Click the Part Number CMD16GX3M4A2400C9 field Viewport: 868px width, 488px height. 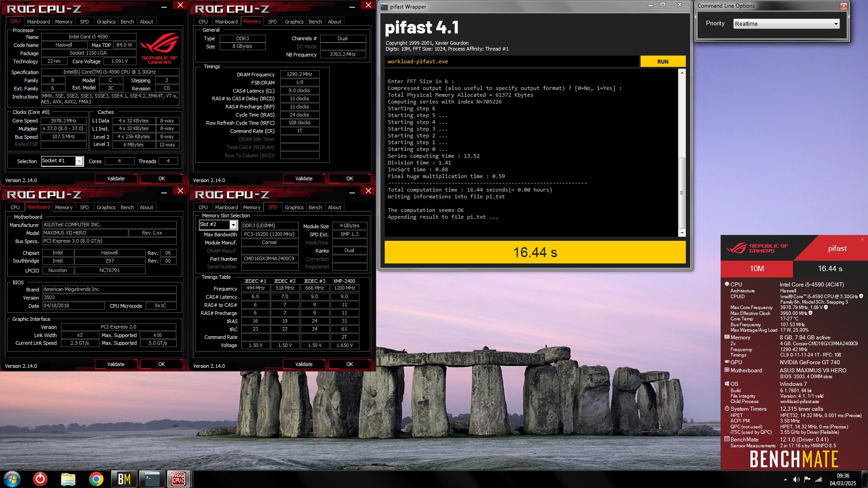coord(269,259)
